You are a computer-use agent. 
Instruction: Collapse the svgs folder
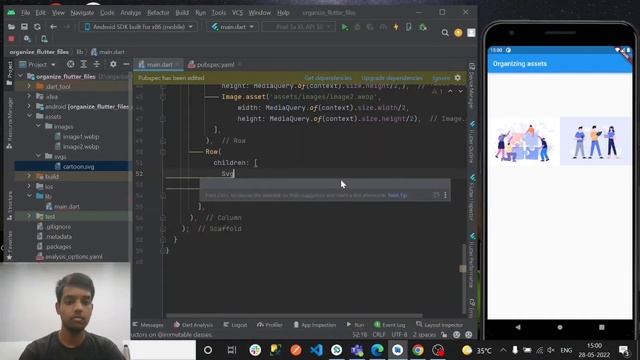pos(38,156)
